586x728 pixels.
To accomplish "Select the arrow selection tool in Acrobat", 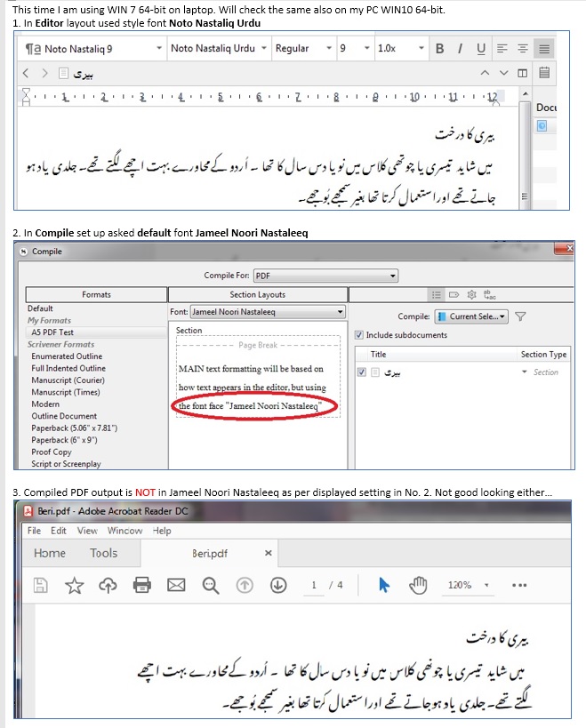I will [x=383, y=585].
